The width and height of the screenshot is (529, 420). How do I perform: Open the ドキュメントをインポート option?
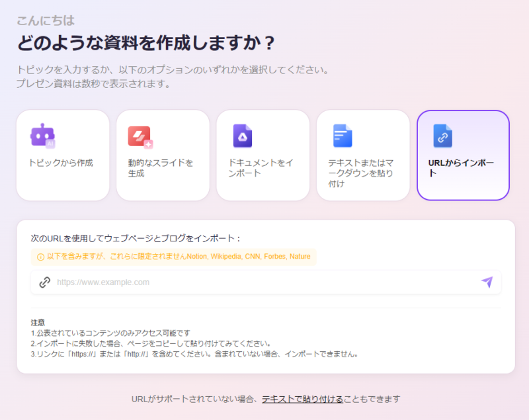[x=261, y=168]
